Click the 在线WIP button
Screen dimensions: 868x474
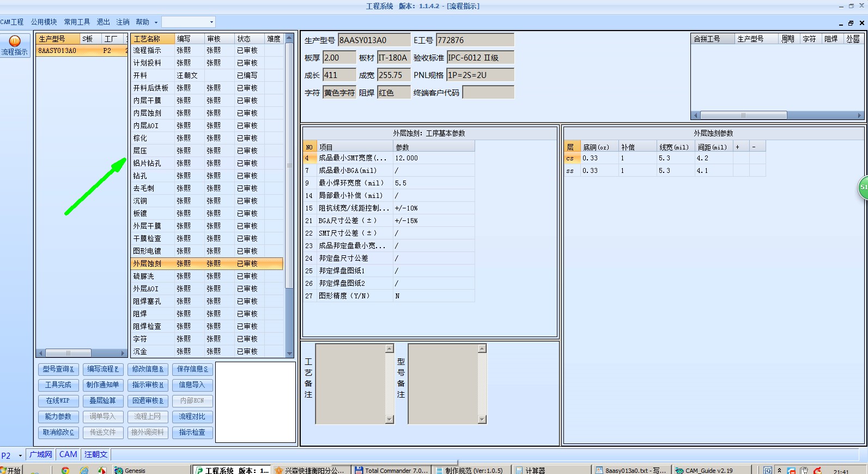point(58,401)
